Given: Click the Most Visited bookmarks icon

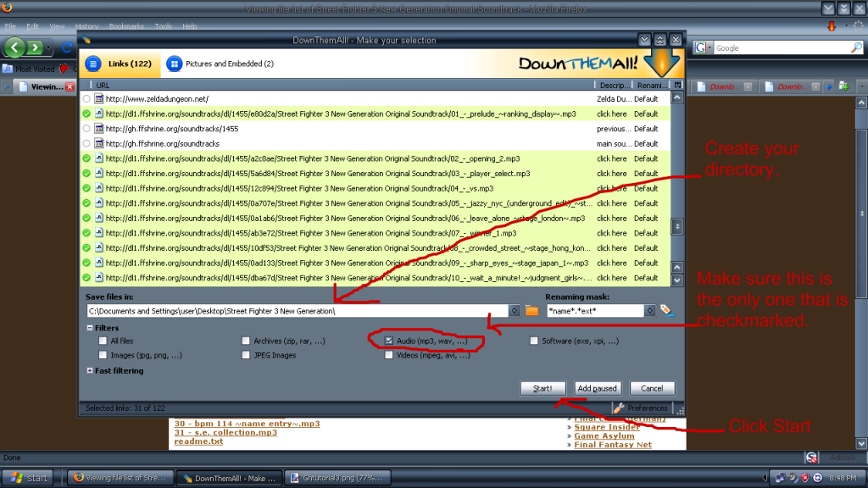Looking at the screenshot, I should coord(7,69).
